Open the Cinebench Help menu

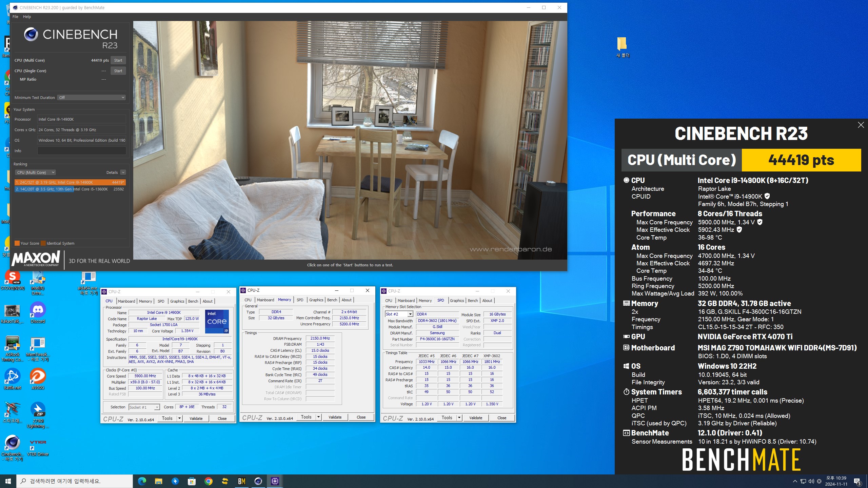pyautogui.click(x=27, y=17)
